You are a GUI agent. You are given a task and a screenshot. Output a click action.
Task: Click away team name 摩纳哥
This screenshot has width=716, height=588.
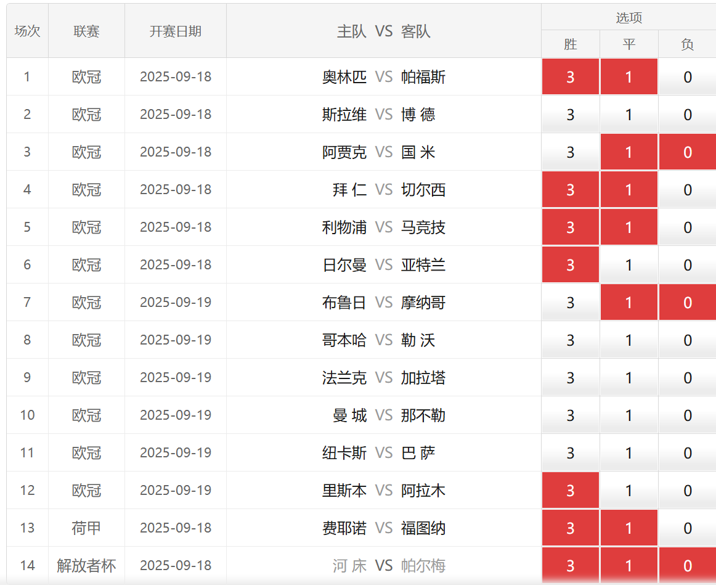pyautogui.click(x=423, y=303)
